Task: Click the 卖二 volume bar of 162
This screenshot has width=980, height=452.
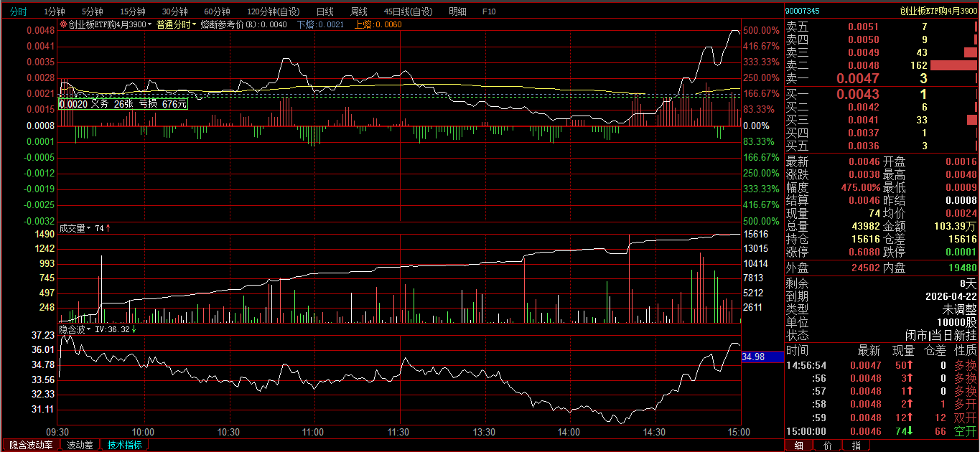Action: click(x=953, y=65)
